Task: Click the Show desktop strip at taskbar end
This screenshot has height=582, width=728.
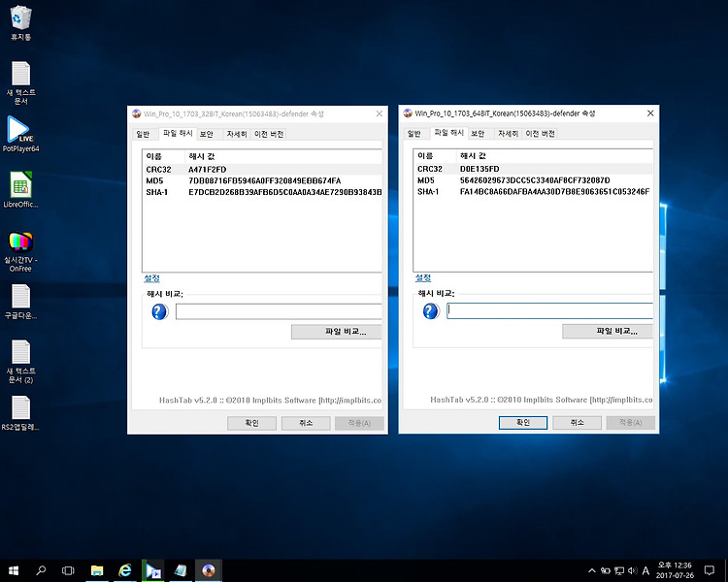Action: [726, 570]
